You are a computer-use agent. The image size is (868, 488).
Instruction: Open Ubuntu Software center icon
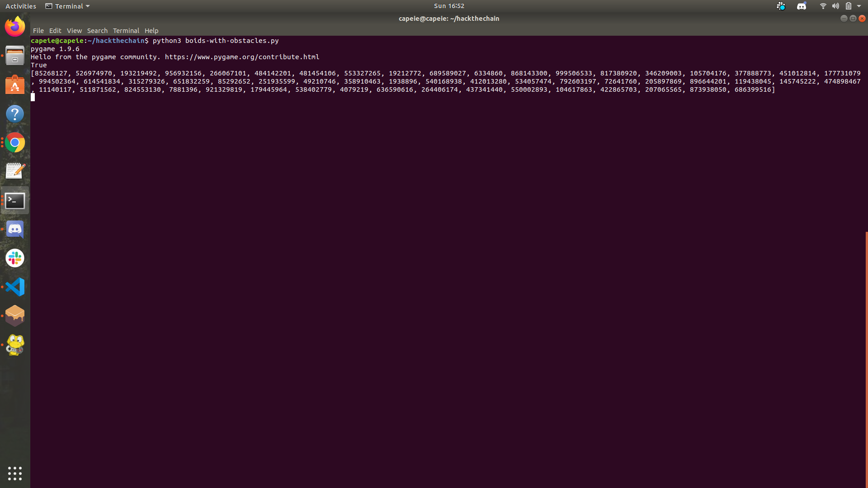pyautogui.click(x=15, y=85)
